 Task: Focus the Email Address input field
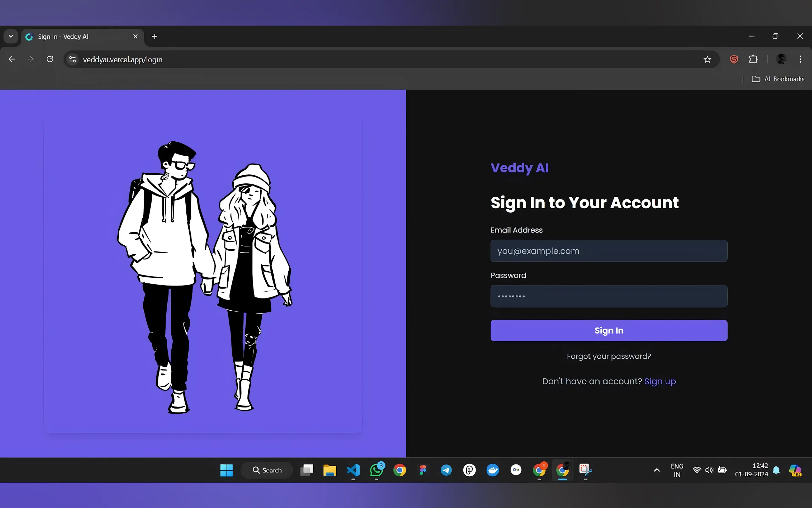point(609,250)
